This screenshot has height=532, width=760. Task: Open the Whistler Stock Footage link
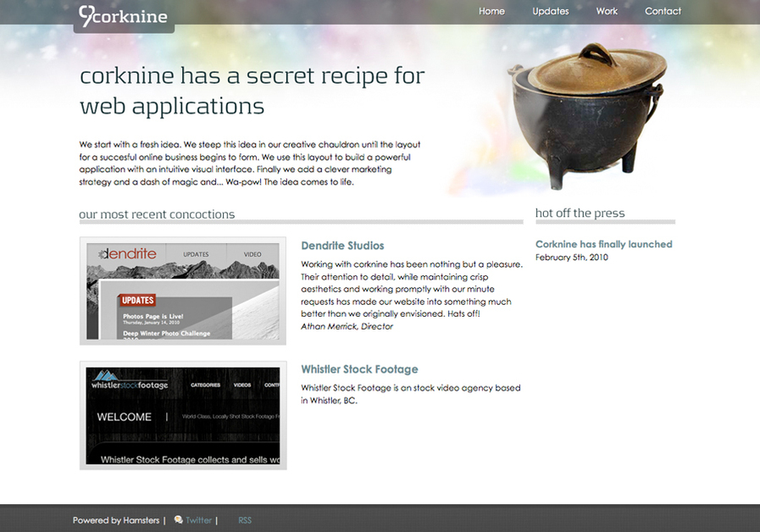point(359,369)
